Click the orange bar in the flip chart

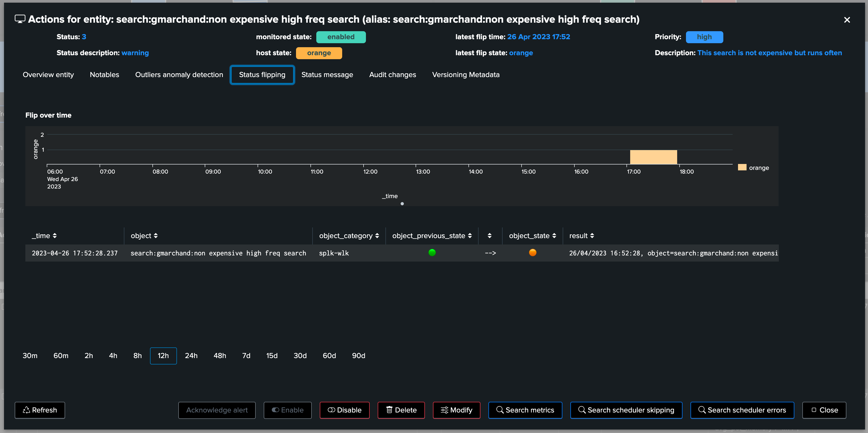pos(653,157)
